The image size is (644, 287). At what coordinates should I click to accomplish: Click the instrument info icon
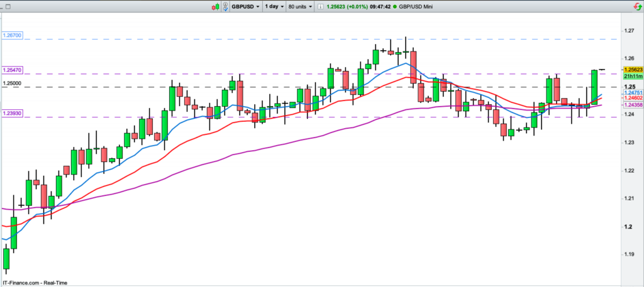tap(320, 6)
